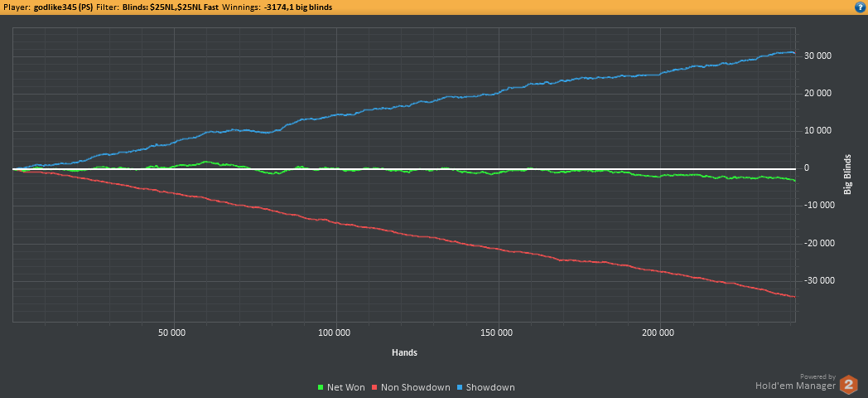
Task: Open the help icon in header
Action: tap(861, 7)
